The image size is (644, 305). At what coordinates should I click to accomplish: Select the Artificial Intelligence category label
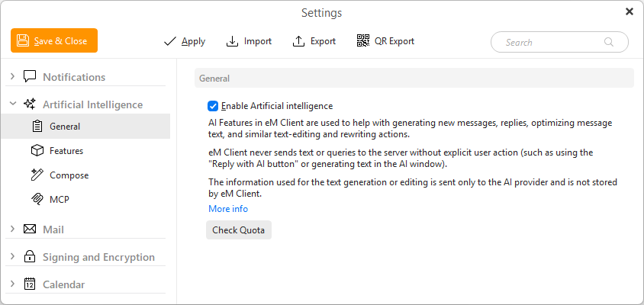point(93,104)
